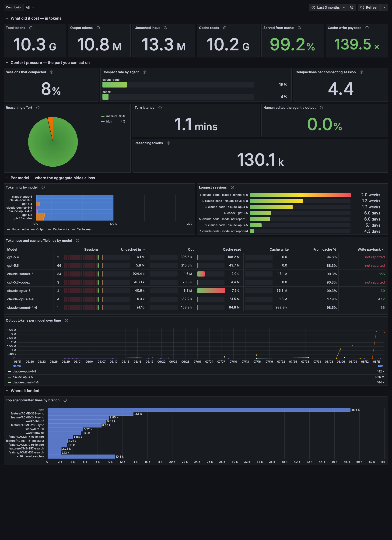
Task: Click info icon next to Turn latency
Action: coord(160,108)
